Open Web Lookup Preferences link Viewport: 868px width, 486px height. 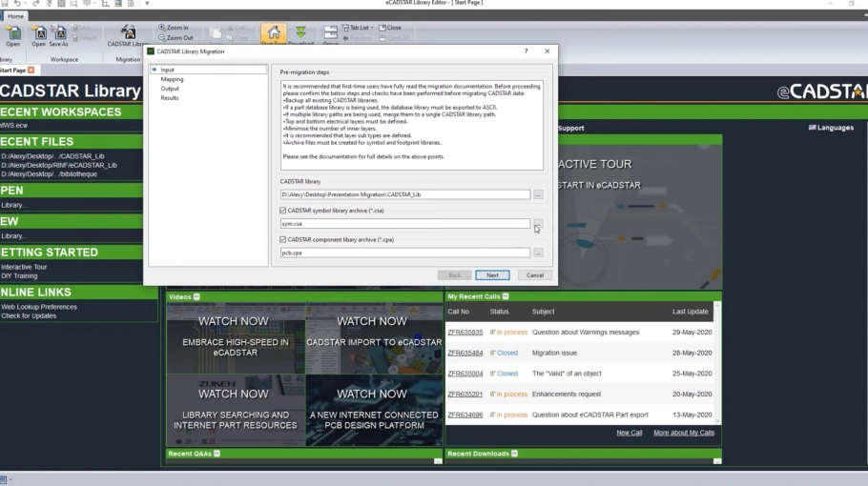click(39, 307)
